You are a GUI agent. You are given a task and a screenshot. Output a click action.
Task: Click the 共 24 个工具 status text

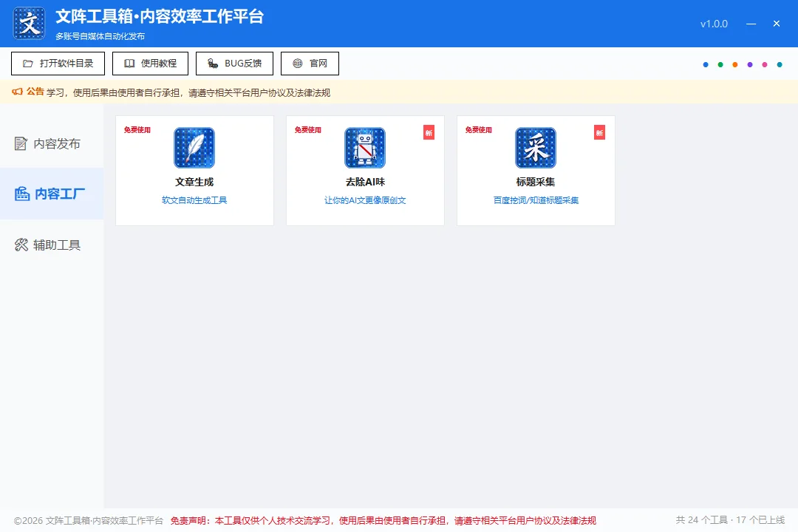730,519
